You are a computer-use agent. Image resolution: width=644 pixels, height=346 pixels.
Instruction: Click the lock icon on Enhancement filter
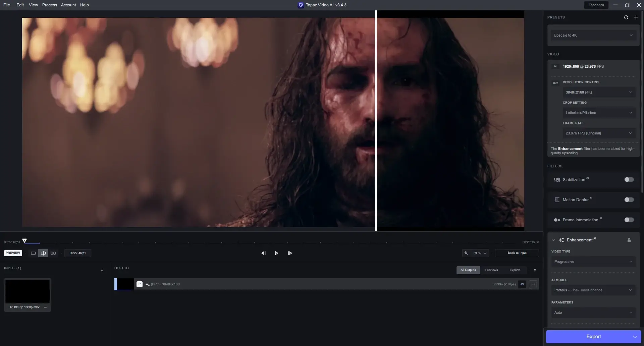pos(629,240)
